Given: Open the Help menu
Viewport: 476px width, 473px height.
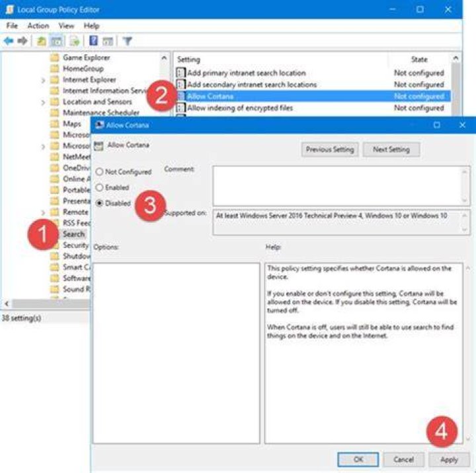Looking at the screenshot, I should [91, 26].
